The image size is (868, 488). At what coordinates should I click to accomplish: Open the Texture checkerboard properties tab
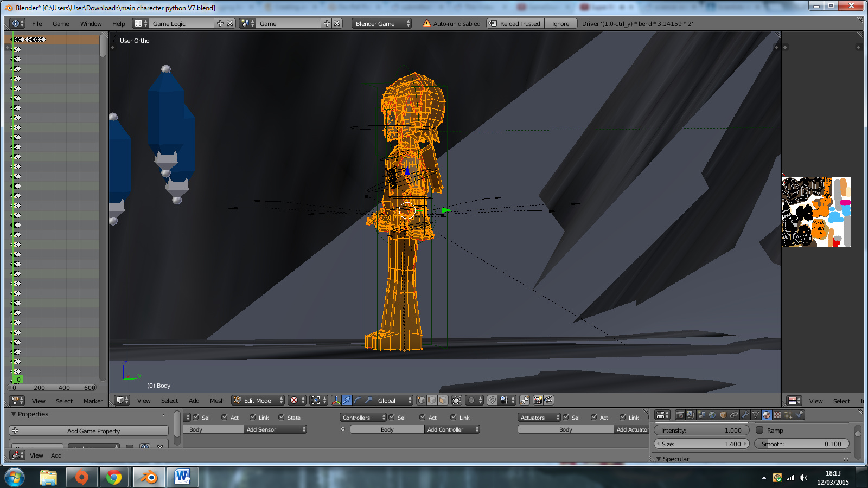coord(777,415)
